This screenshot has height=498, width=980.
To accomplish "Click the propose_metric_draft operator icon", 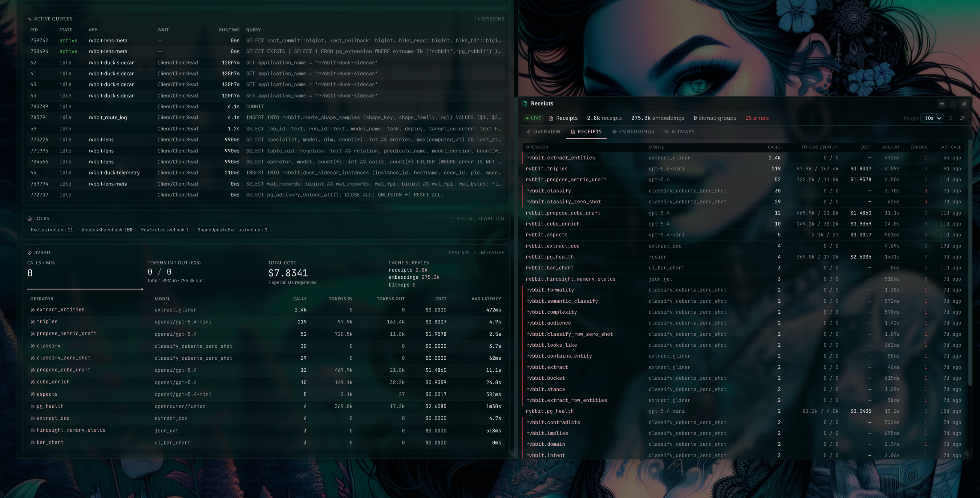I will [33, 334].
